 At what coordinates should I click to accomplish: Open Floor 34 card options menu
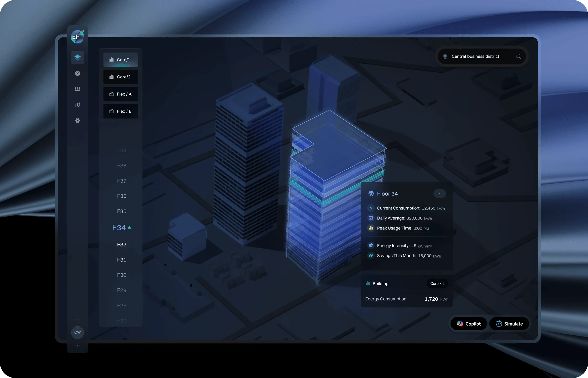pos(440,194)
